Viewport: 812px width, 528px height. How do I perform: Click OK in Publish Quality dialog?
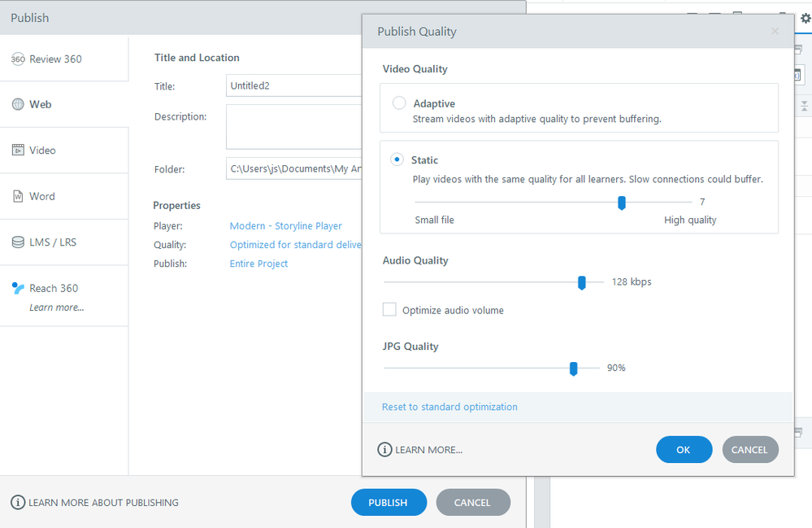684,450
